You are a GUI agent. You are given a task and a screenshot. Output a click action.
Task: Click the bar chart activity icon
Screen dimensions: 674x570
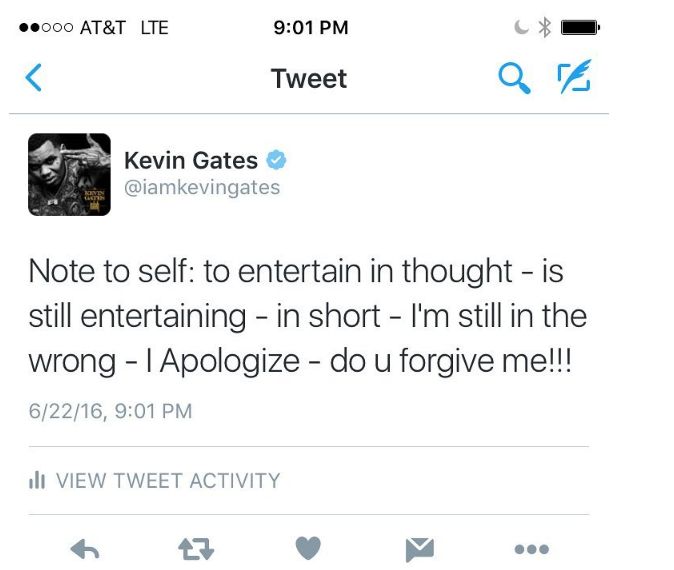pyautogui.click(x=37, y=480)
